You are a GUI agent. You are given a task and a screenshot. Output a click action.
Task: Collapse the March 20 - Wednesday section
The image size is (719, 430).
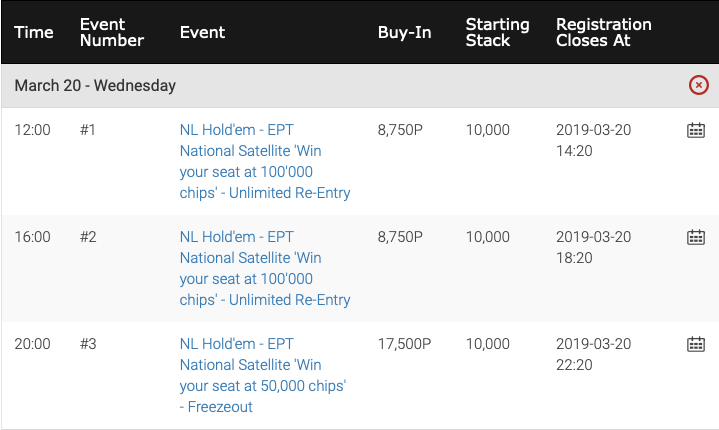tap(698, 85)
